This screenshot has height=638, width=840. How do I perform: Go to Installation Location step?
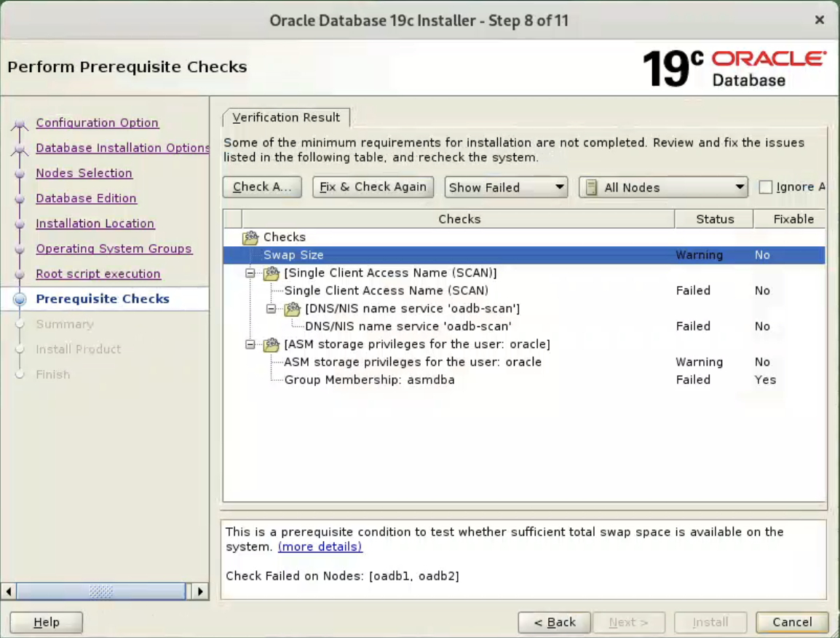pyautogui.click(x=95, y=224)
